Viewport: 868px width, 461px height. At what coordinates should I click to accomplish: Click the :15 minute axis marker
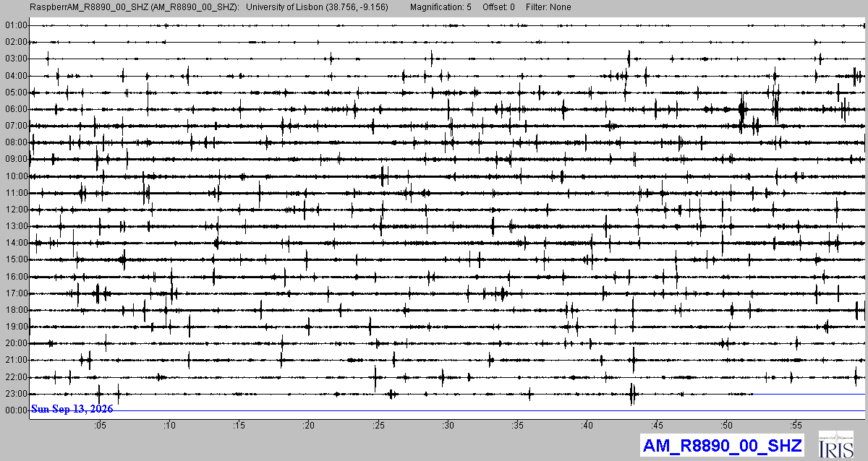[x=239, y=425]
